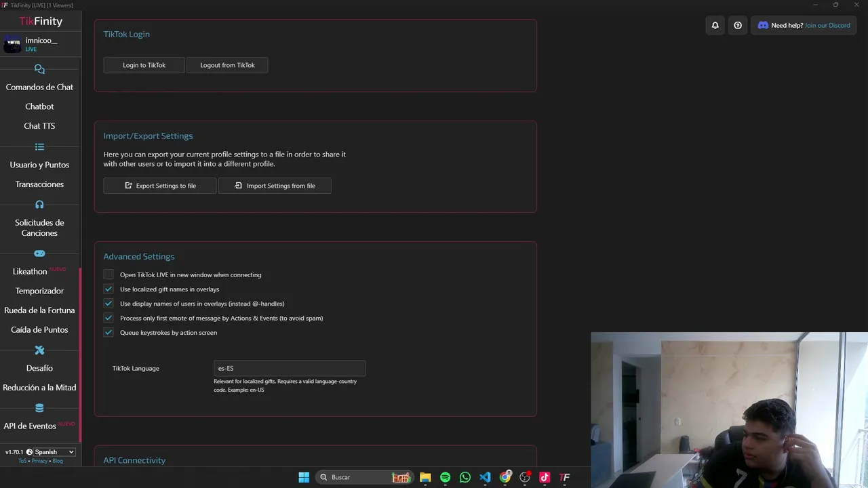Open the Privacy link
This screenshot has width=868, height=488.
(x=39, y=461)
